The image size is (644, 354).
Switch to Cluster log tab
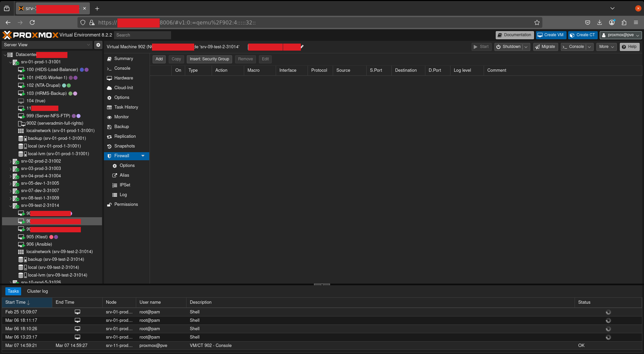click(x=38, y=291)
